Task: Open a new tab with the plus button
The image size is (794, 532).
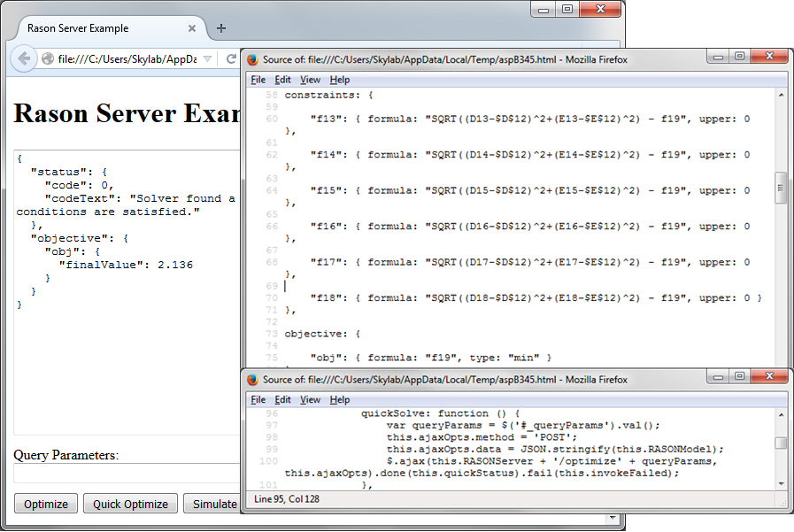Action: (x=221, y=28)
